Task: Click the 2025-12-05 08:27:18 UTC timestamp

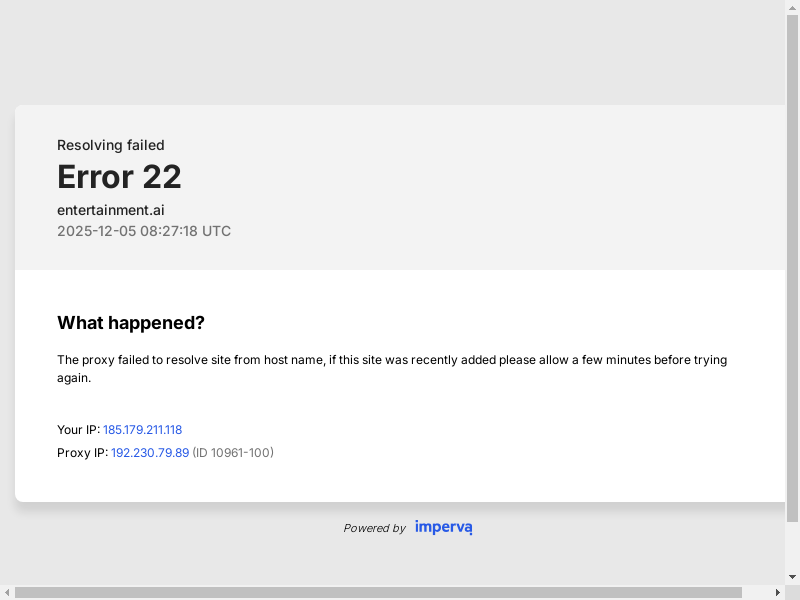Action: point(144,231)
